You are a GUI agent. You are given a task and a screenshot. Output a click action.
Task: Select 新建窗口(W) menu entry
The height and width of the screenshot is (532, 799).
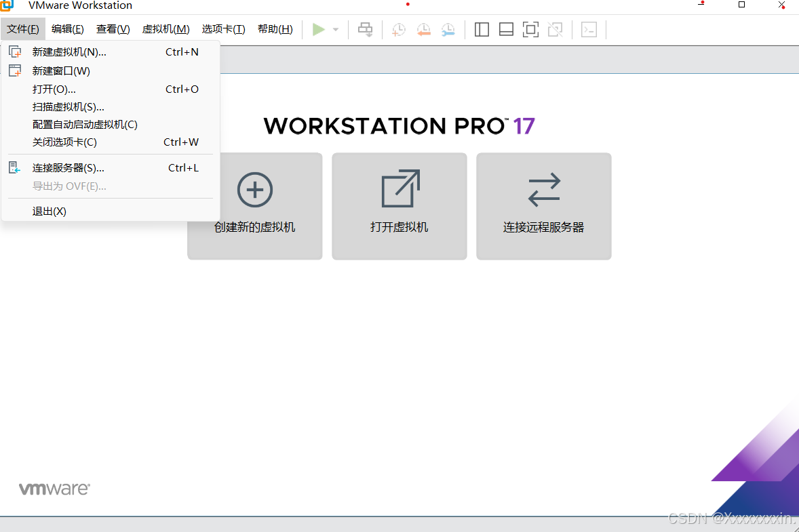click(x=111, y=70)
